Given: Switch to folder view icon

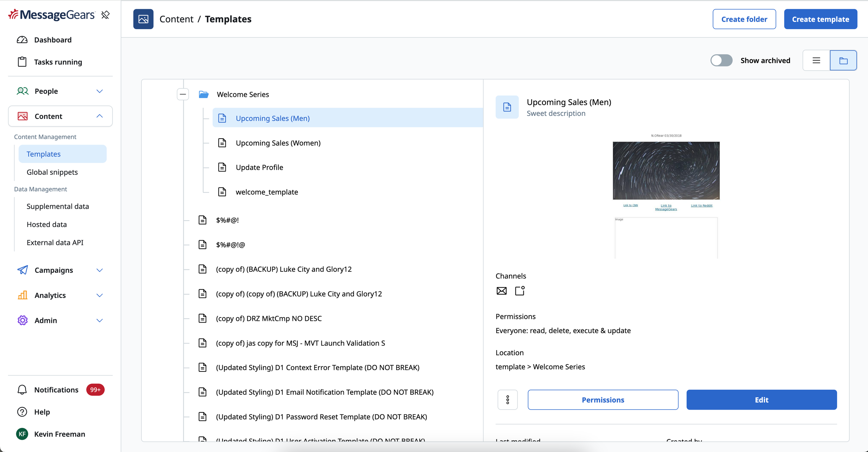Looking at the screenshot, I should (x=843, y=60).
